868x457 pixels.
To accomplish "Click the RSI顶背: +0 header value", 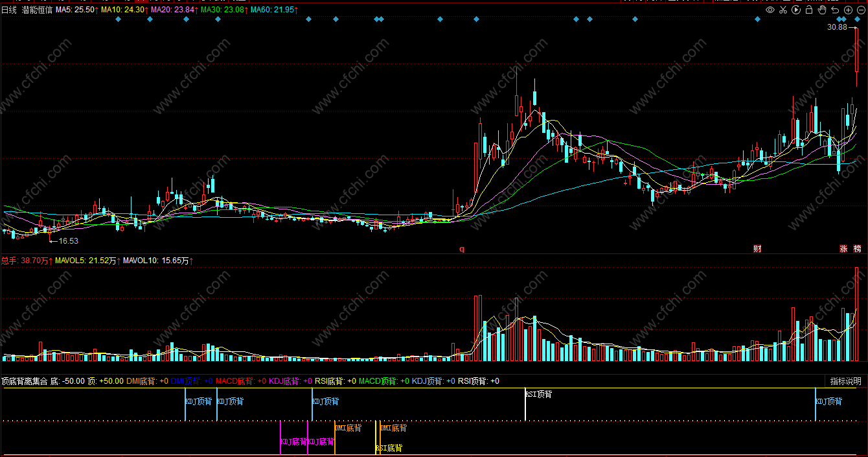I will click(x=479, y=381).
